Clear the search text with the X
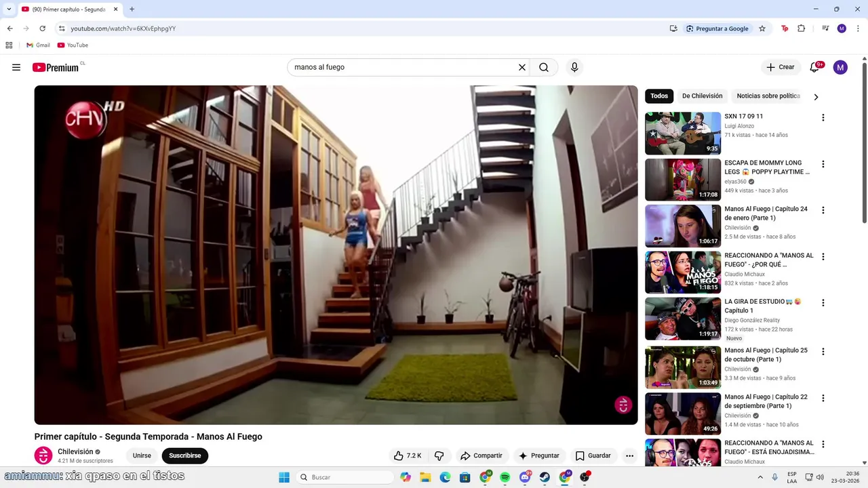Viewport: 868px width, 488px height. click(522, 67)
